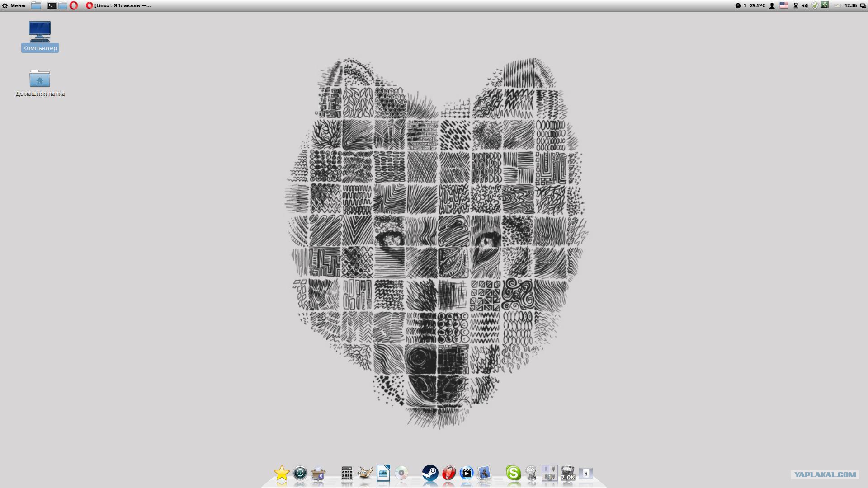Open the volume control speaker icon
This screenshot has height=488, width=868.
coord(805,5)
